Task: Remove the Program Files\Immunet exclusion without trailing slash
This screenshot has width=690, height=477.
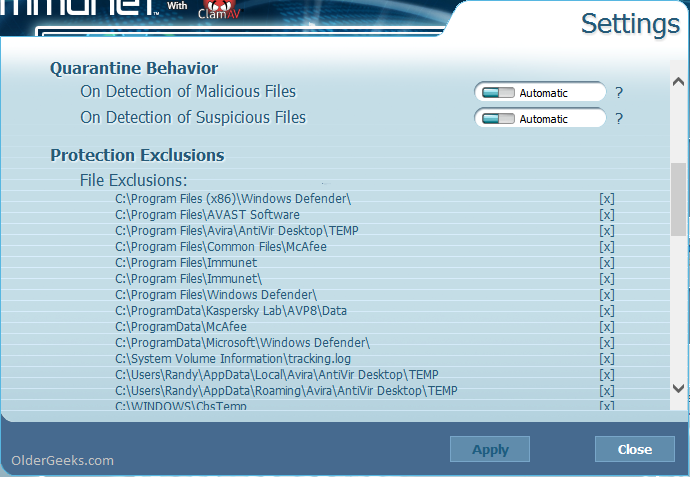Action: [x=606, y=263]
